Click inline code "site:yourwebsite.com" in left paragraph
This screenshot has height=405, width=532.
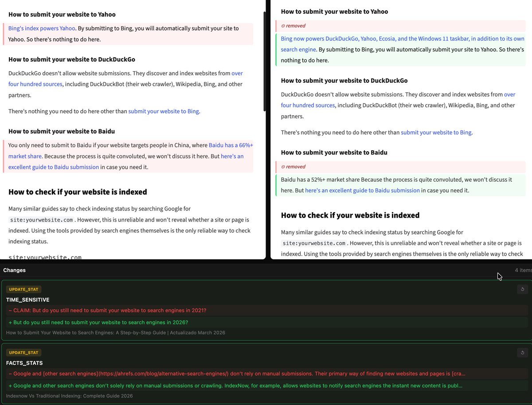42,220
